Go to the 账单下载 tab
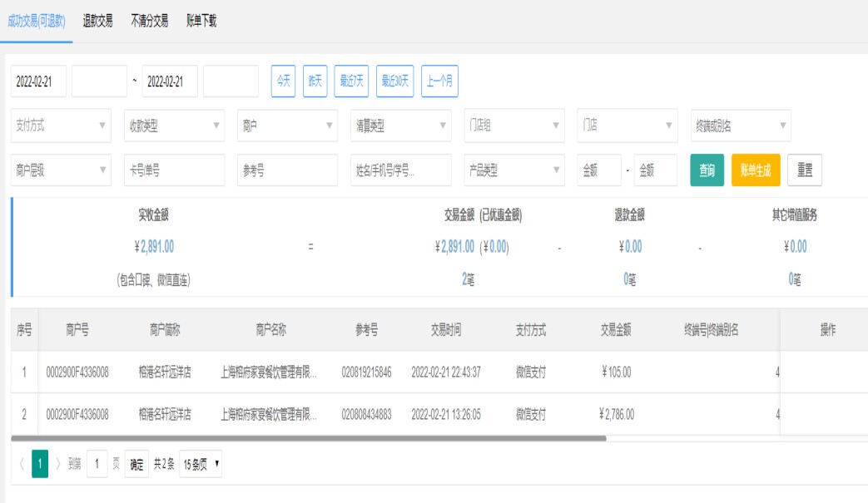 (x=201, y=22)
